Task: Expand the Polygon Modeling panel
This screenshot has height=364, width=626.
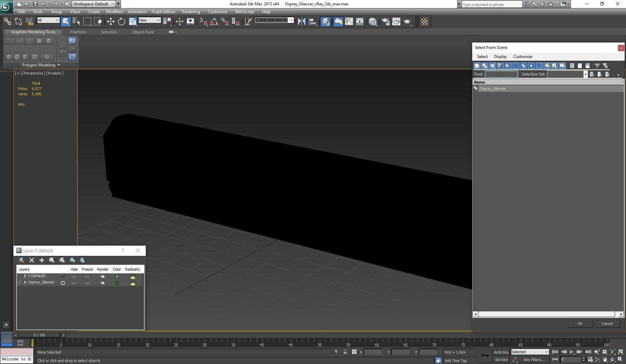Action: [41, 65]
